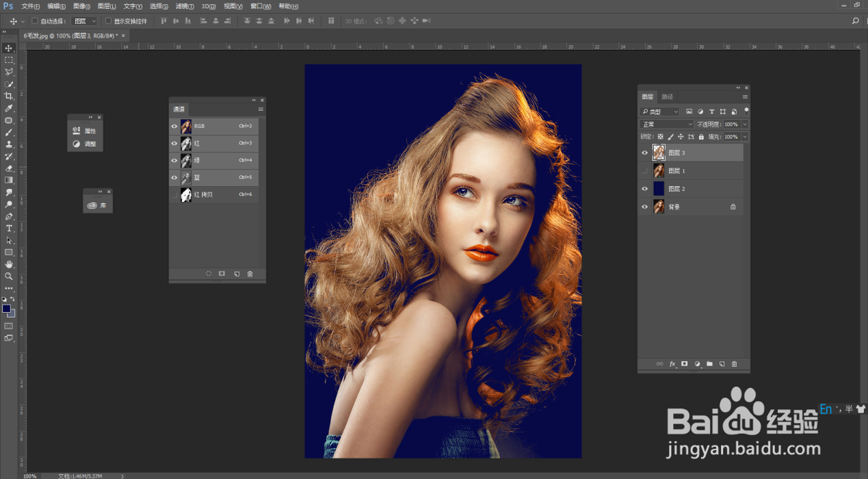Open the Gradient tool
Viewport: 868px width, 479px height.
pyautogui.click(x=9, y=180)
